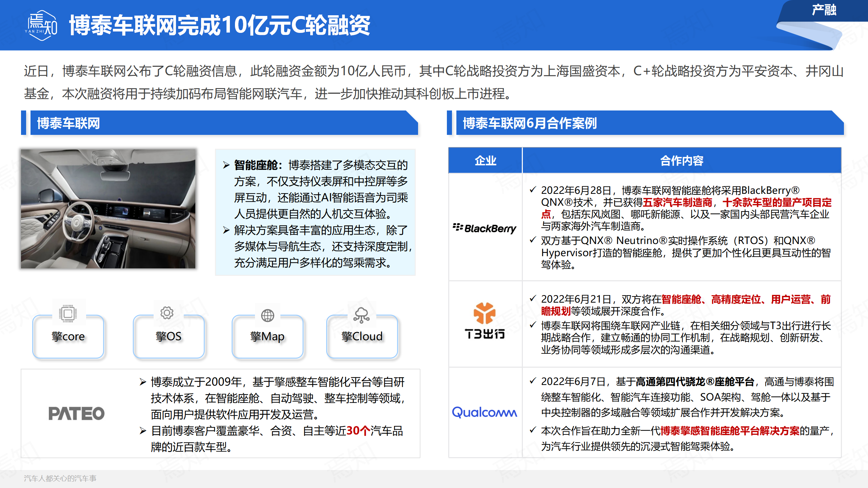The width and height of the screenshot is (868, 488).
Task: Select the car interior cockpit photo
Action: tap(108, 209)
